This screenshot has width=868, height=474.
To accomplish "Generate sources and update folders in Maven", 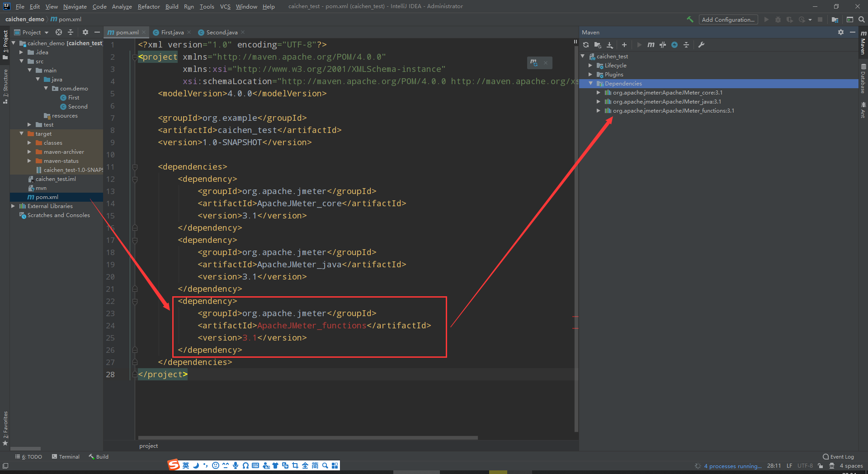I will pyautogui.click(x=598, y=45).
